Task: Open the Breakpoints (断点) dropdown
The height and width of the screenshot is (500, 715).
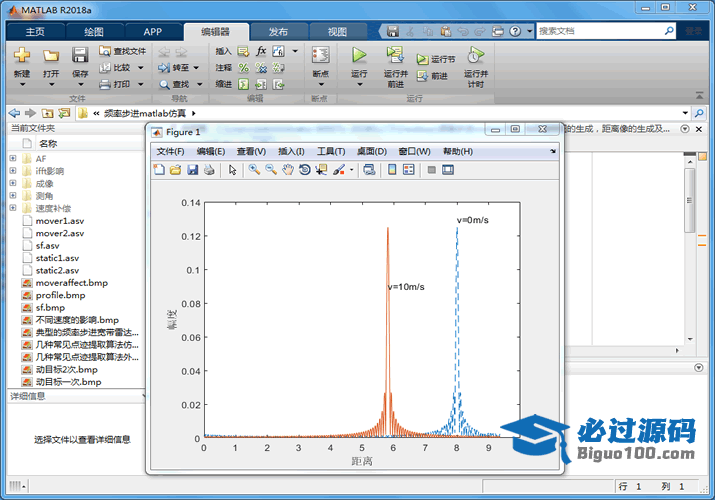Action: click(x=320, y=74)
